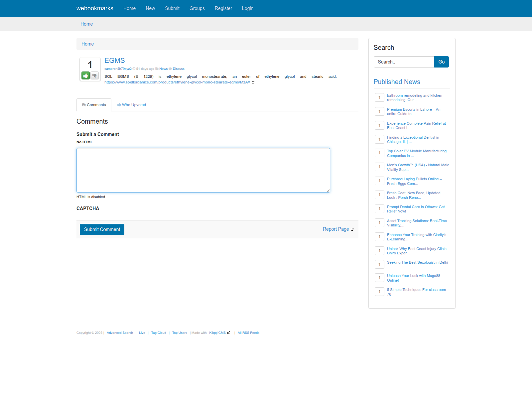The width and height of the screenshot is (532, 399).
Task: Click the Discuss link
Action: point(179,69)
